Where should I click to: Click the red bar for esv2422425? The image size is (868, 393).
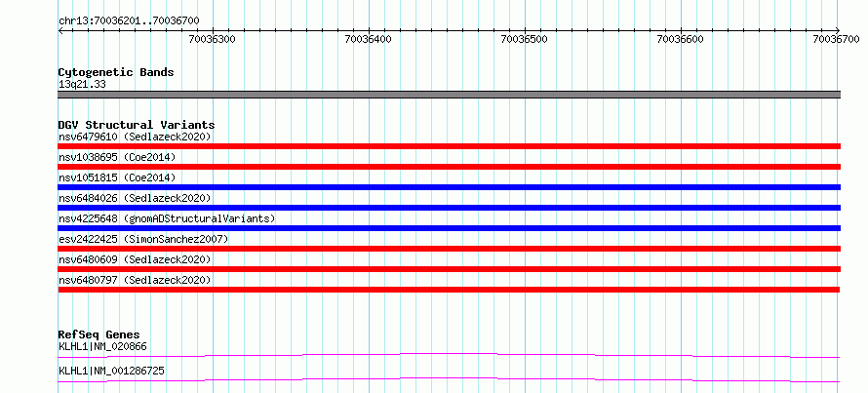449,249
